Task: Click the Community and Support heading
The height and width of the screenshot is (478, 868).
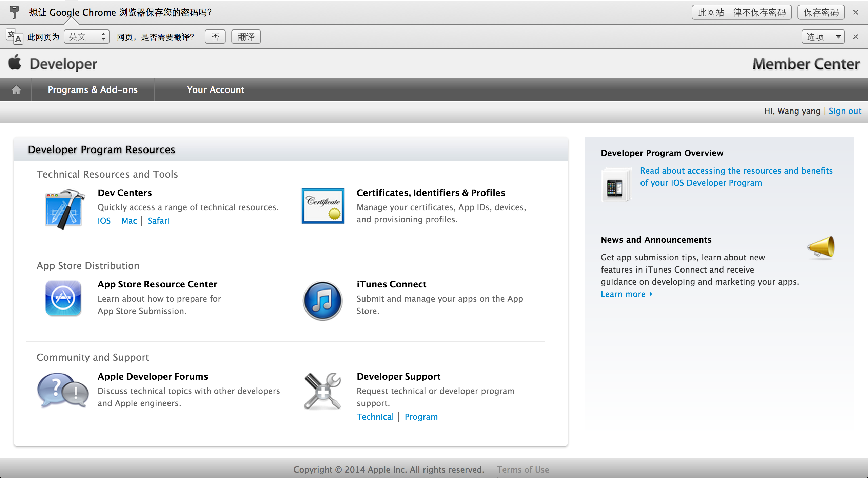Action: [93, 357]
